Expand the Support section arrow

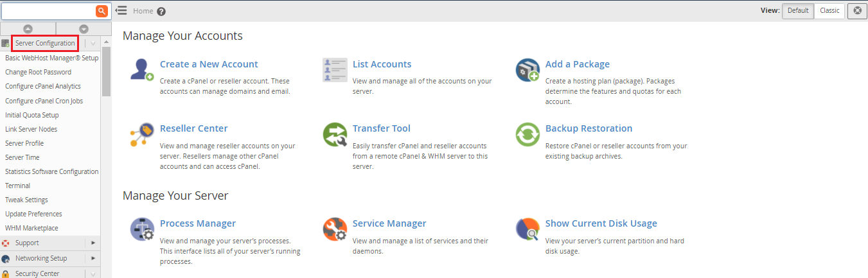click(x=93, y=243)
